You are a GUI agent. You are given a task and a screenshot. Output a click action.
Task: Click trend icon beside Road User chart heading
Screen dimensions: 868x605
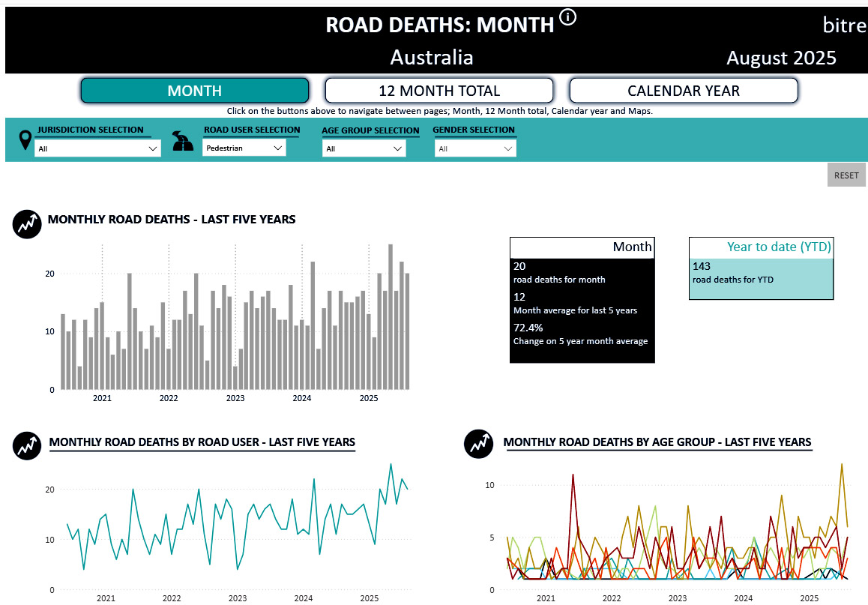[x=27, y=445]
